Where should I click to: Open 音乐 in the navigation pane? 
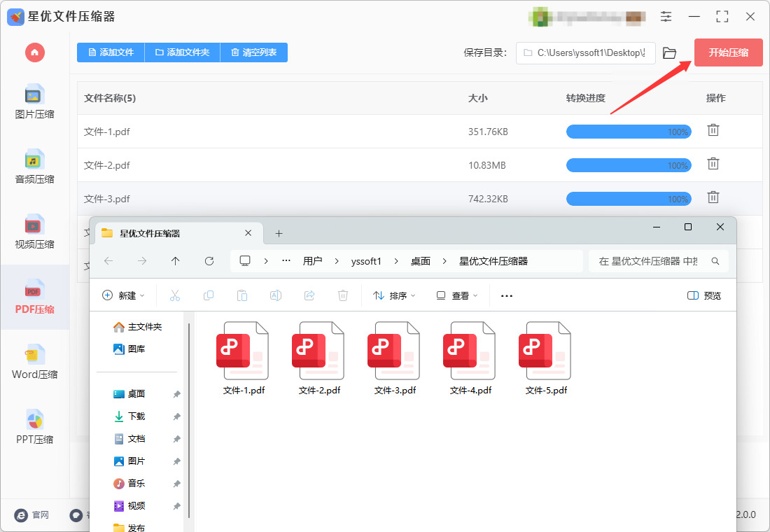click(129, 484)
